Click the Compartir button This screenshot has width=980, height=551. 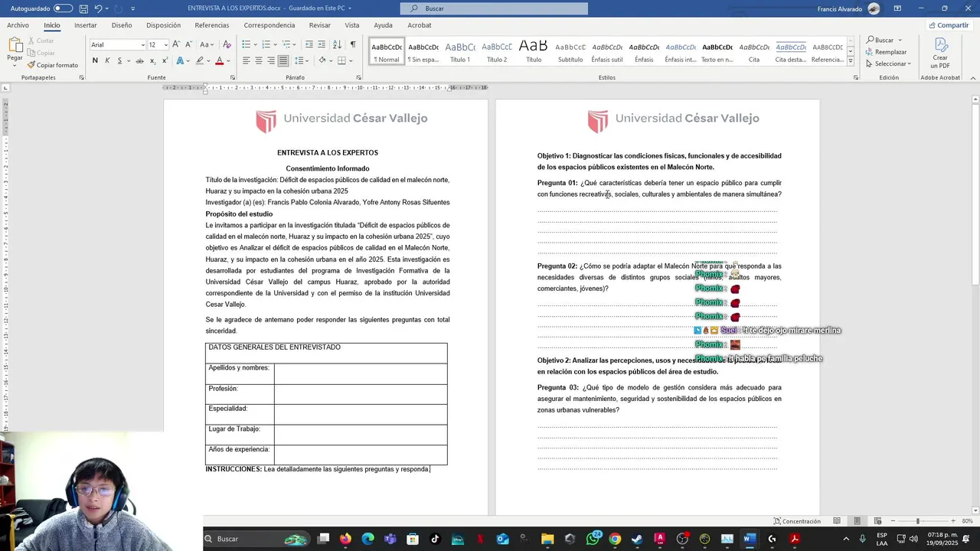[949, 25]
